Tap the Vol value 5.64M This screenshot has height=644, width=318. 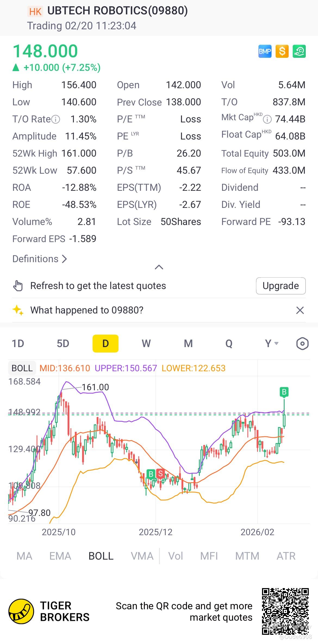coord(292,85)
